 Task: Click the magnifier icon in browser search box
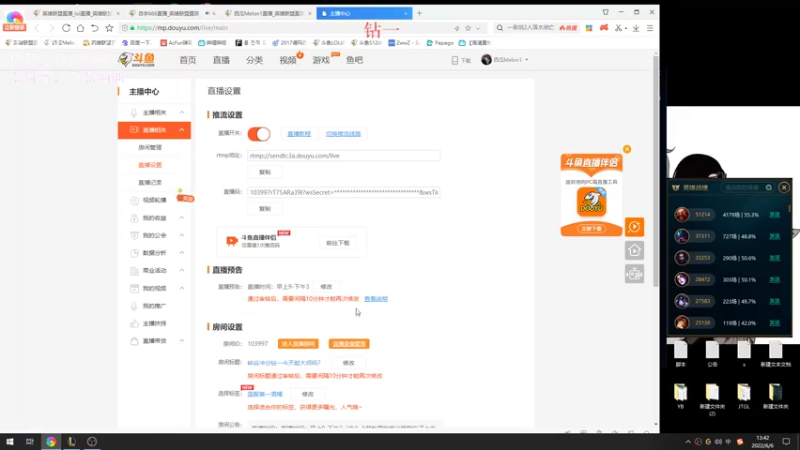(499, 28)
